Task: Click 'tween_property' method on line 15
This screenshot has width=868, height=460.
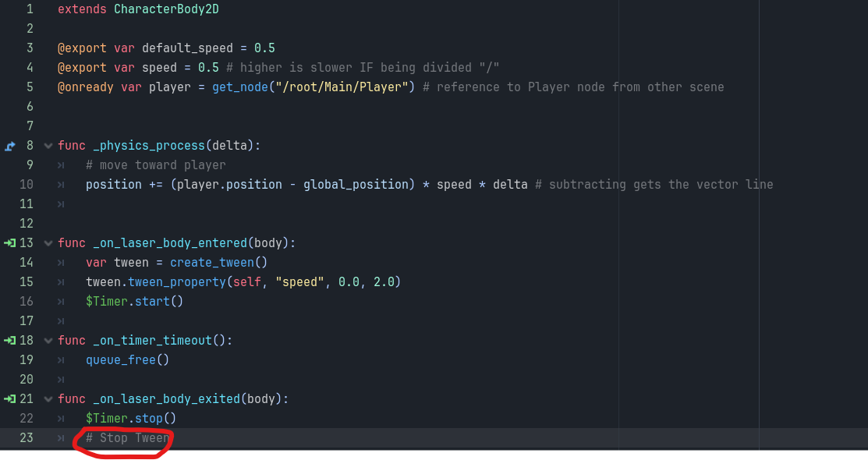Action: pyautogui.click(x=176, y=281)
